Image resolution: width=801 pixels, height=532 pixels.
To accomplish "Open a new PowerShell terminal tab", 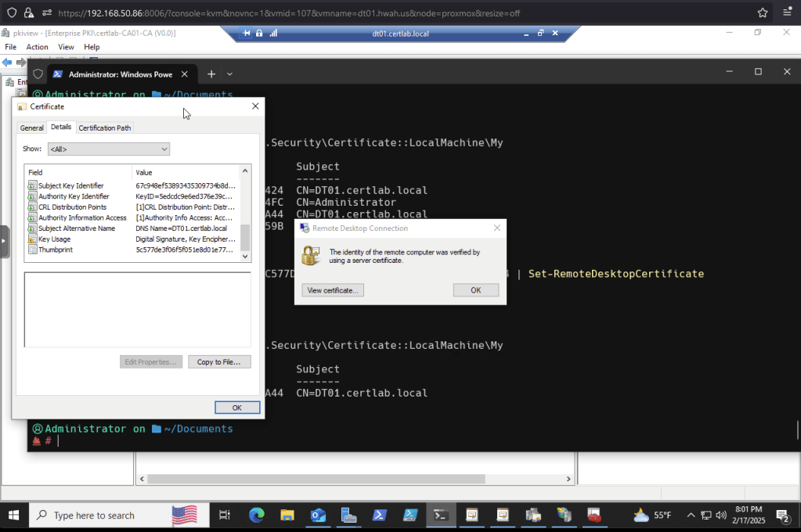I will [211, 74].
